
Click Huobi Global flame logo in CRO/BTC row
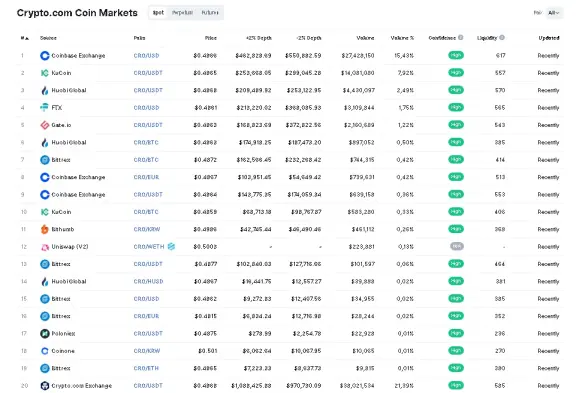pyautogui.click(x=45, y=143)
